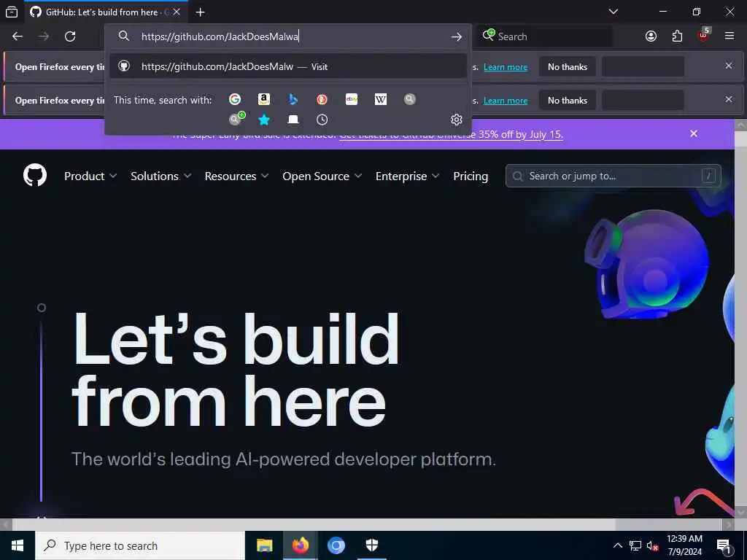This screenshot has width=747, height=560.
Task: Search with Amazon engine icon
Action: (x=264, y=99)
